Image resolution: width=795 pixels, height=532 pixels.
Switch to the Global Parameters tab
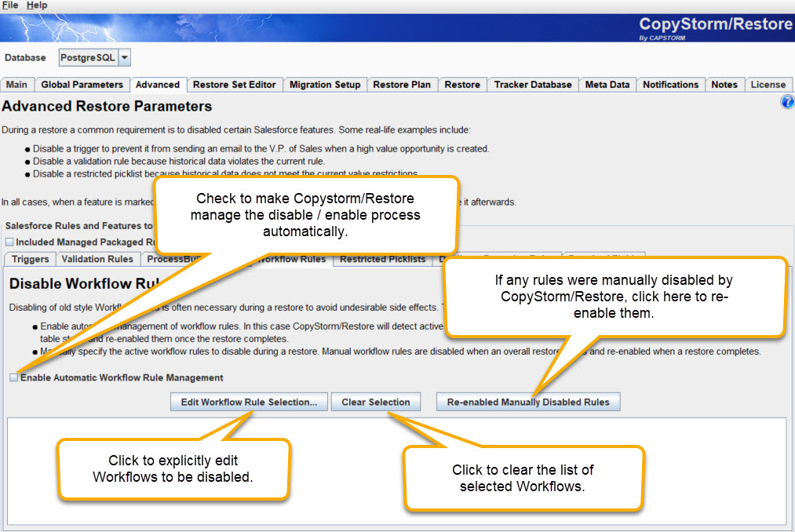click(x=82, y=85)
